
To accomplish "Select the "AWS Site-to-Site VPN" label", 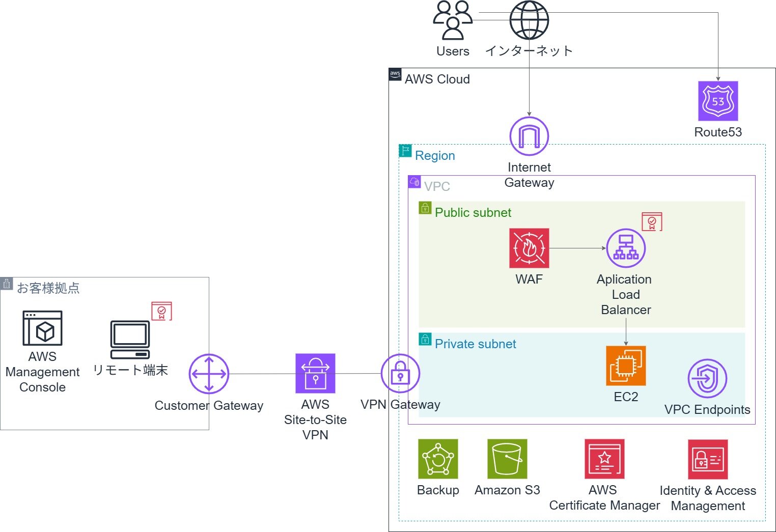I will point(315,419).
